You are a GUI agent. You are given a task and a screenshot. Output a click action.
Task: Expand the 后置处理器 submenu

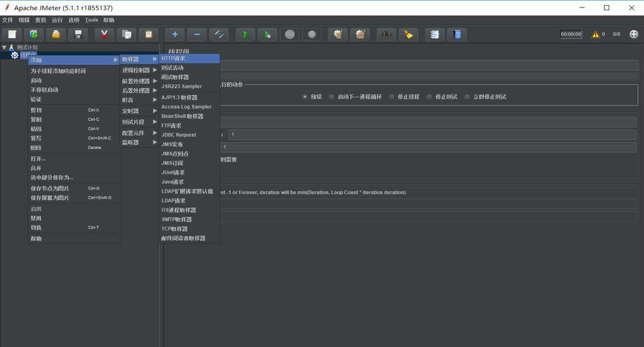tap(139, 91)
